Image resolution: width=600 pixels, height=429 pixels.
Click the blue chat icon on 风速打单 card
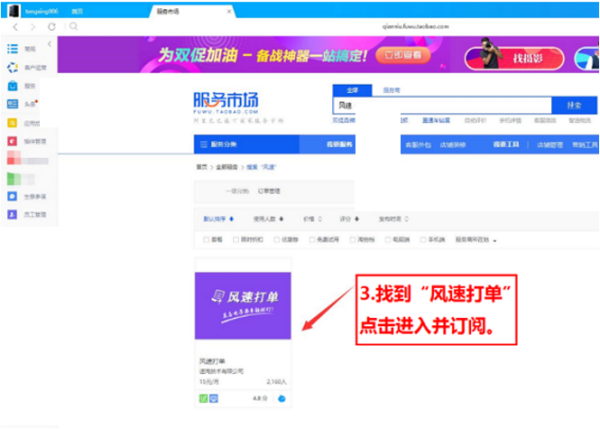(282, 399)
